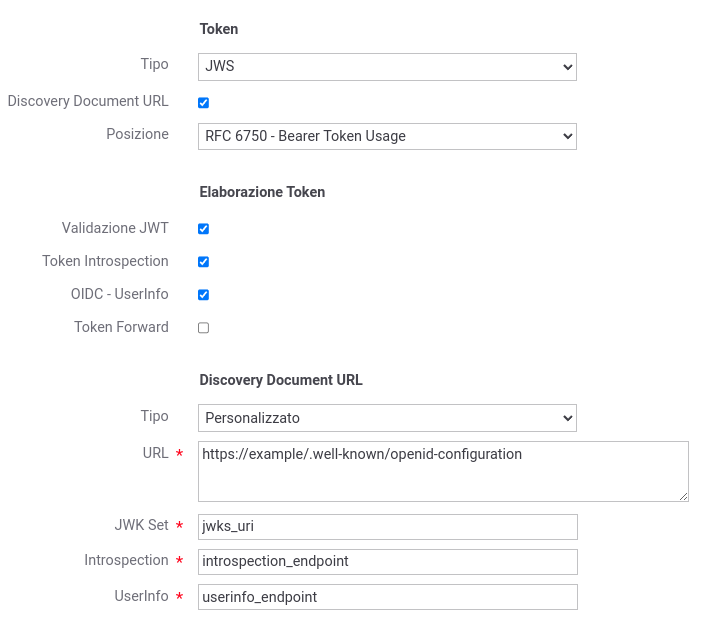Disable the Validazione JWT checkbox
The width and height of the screenshot is (719, 635).
[204, 229]
